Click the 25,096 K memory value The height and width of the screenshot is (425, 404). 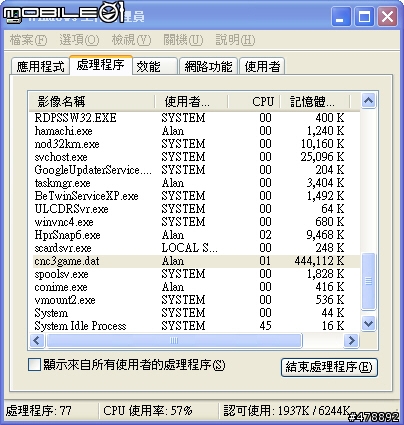pyautogui.click(x=322, y=157)
